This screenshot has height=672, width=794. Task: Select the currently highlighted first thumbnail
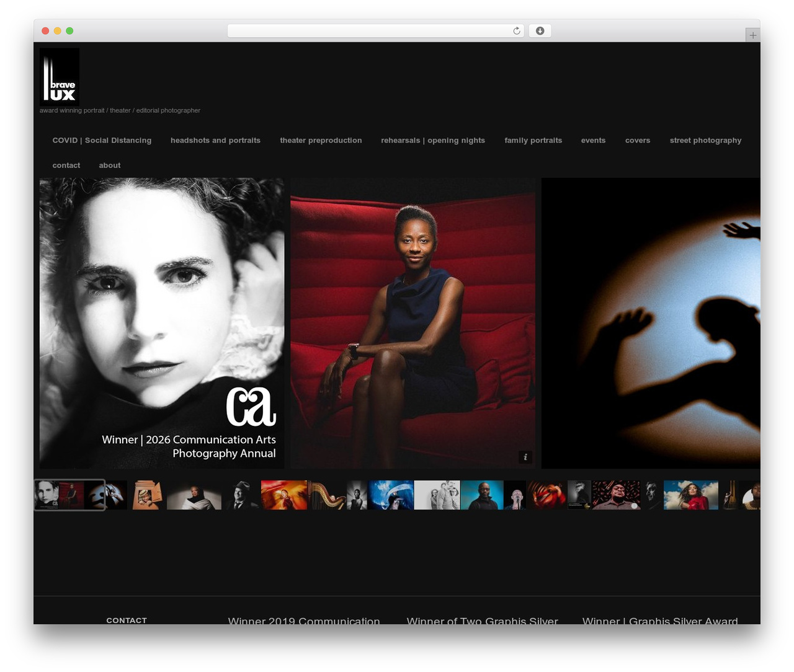click(x=69, y=495)
